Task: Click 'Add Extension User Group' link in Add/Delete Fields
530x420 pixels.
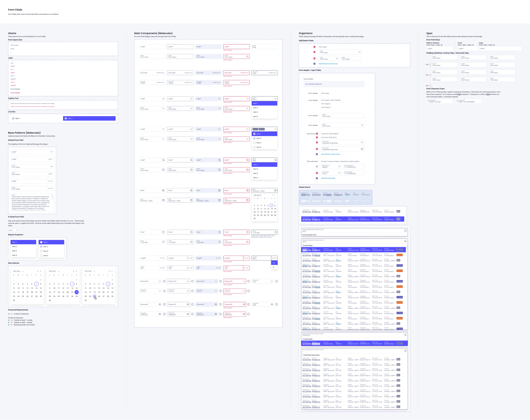Action: (328, 64)
